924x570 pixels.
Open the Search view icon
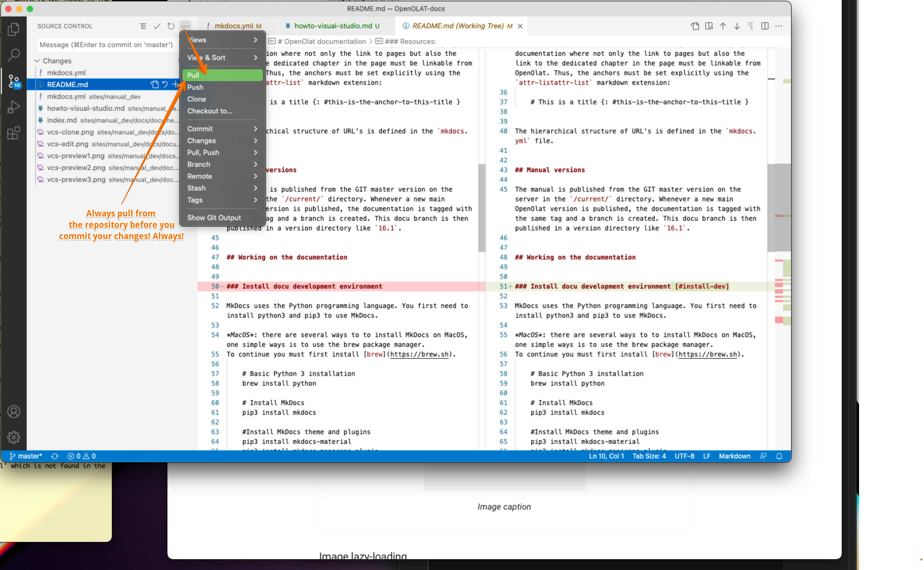pyautogui.click(x=13, y=55)
